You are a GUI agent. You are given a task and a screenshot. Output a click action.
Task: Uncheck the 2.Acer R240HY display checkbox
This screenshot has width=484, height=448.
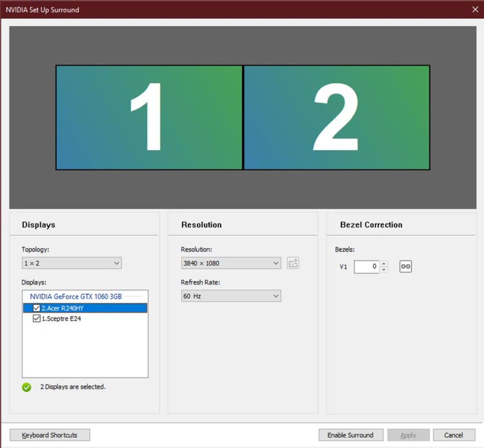(37, 308)
